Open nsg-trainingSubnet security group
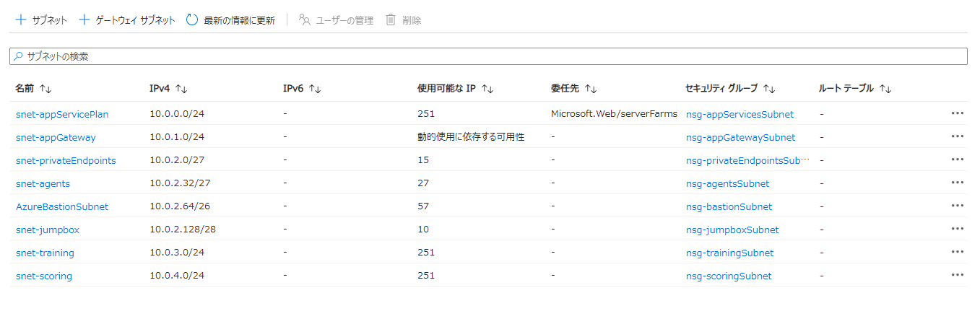 [729, 253]
